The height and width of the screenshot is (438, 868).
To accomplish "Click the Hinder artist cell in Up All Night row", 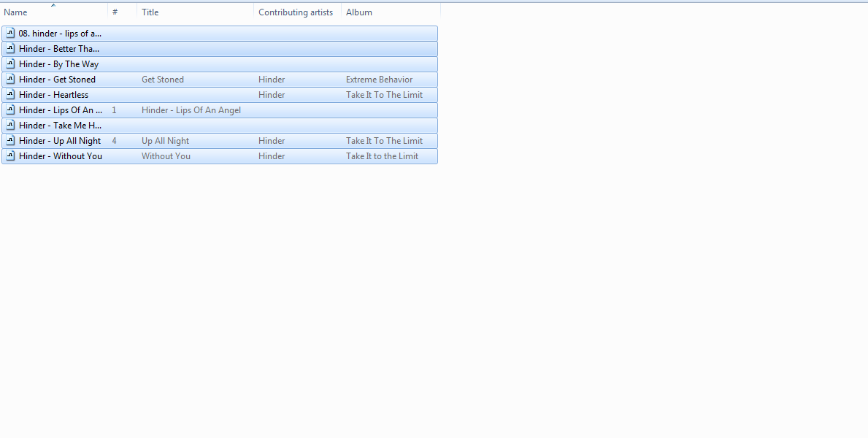I will click(272, 141).
